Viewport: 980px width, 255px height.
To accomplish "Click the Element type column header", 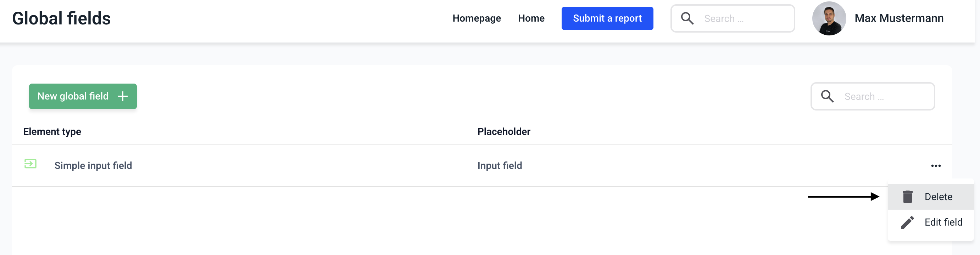I will (x=52, y=131).
